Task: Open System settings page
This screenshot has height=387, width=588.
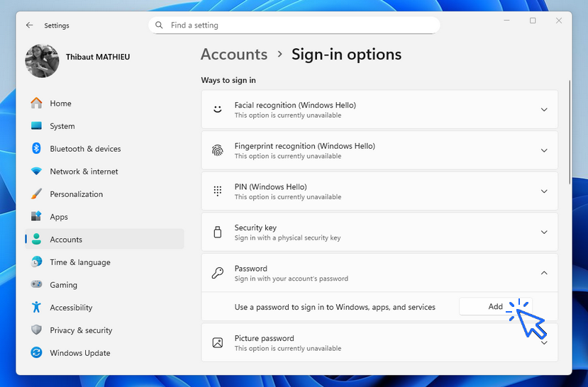Action: [104, 126]
